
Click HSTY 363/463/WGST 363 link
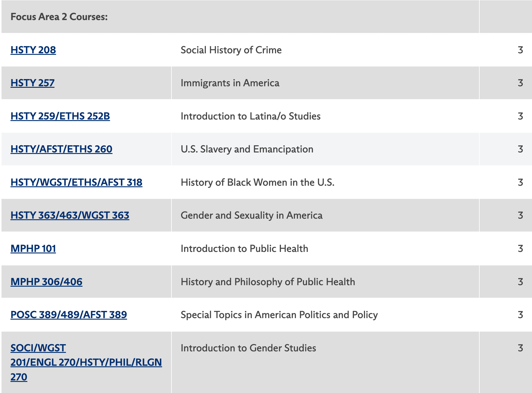(x=70, y=215)
